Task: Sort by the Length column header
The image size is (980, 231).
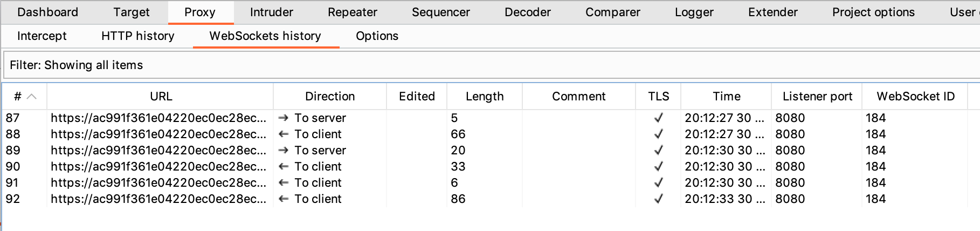Action: pos(485,97)
